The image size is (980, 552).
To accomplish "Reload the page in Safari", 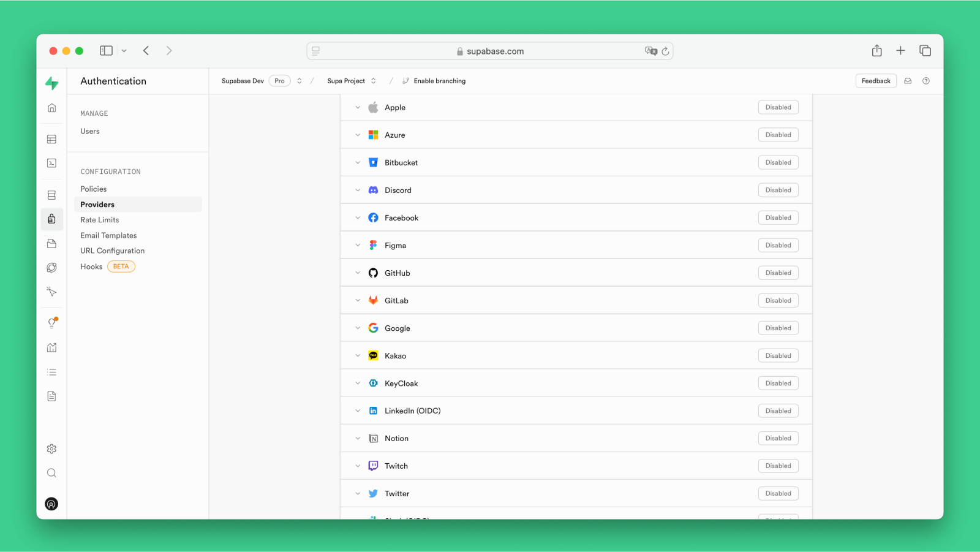I will (x=665, y=51).
